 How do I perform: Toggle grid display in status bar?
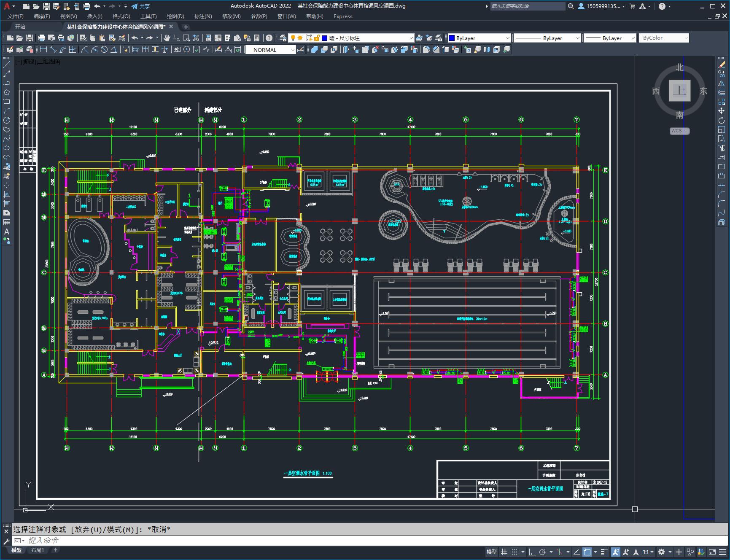click(x=504, y=552)
